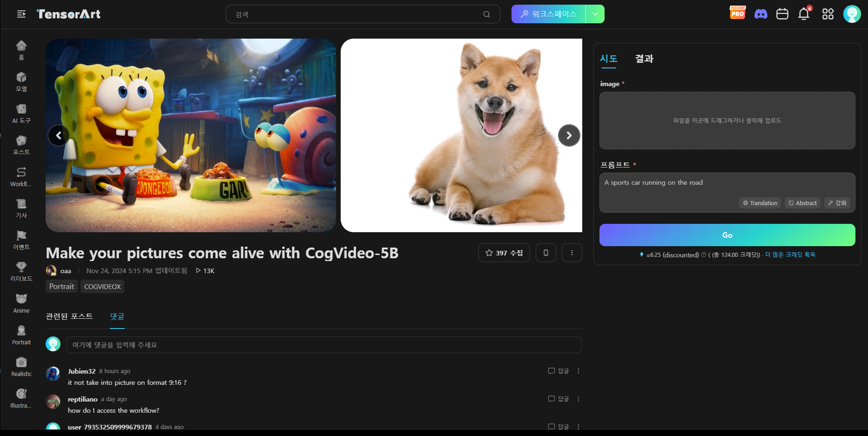
Task: Focus the top search field
Action: tap(363, 14)
